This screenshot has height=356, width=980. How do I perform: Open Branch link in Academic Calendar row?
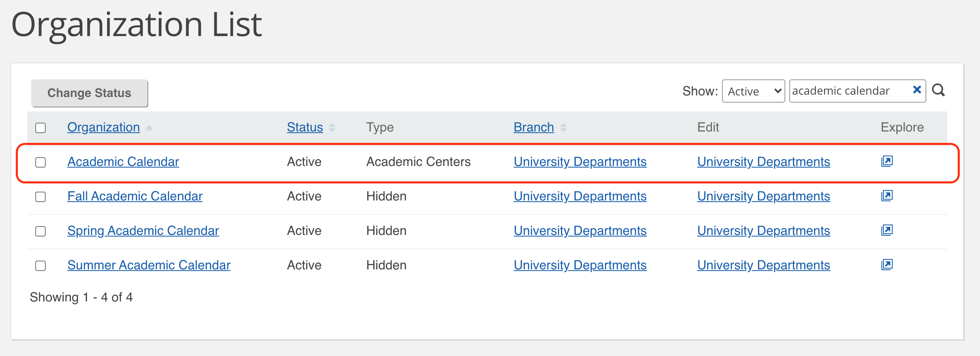[580, 162]
